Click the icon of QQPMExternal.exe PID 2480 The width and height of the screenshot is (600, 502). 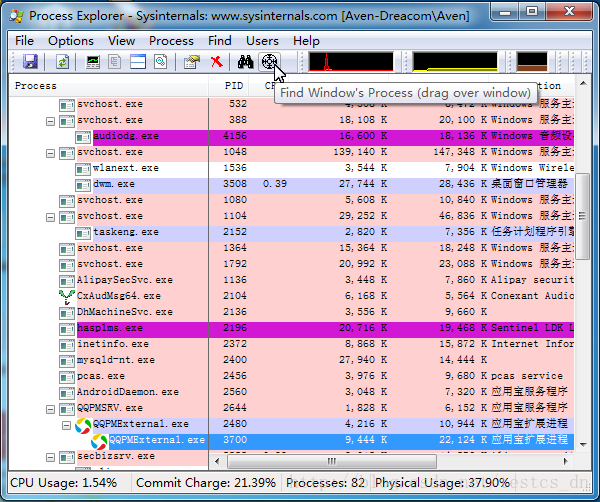point(83,425)
